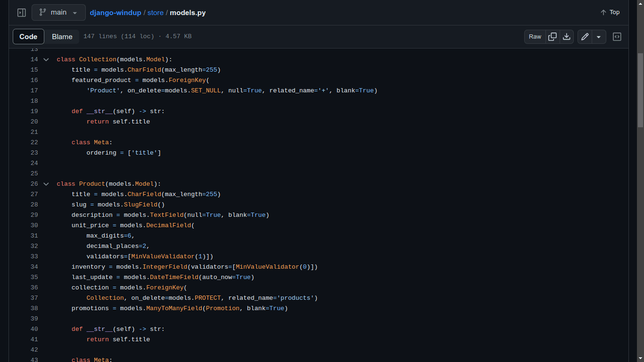This screenshot has width=644, height=362.
Task: Click the SET_NULL constant on line 17
Action: (x=206, y=90)
